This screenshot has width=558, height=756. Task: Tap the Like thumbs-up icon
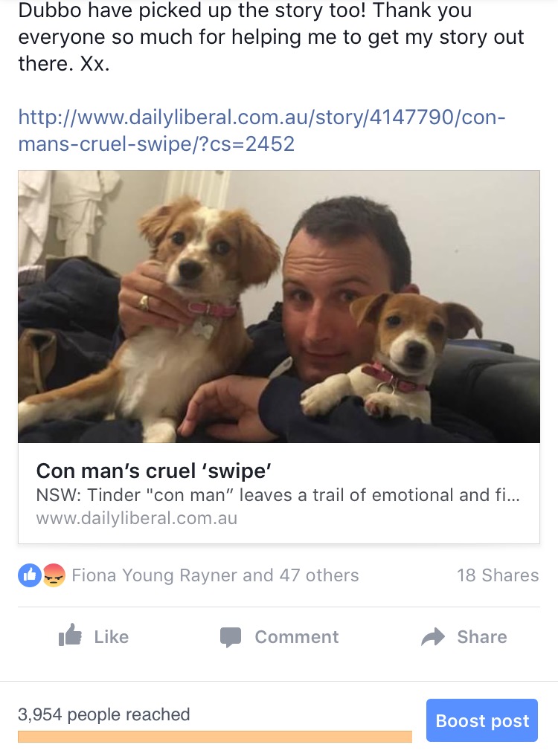pos(70,635)
